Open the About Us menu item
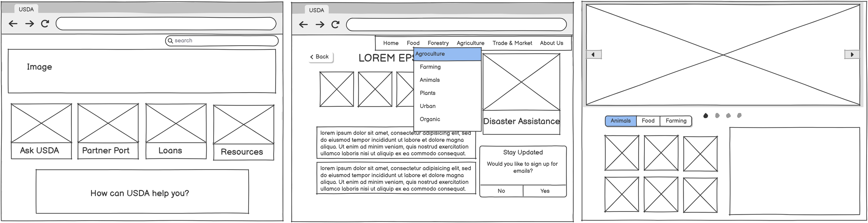The width and height of the screenshot is (868, 223). pos(551,43)
